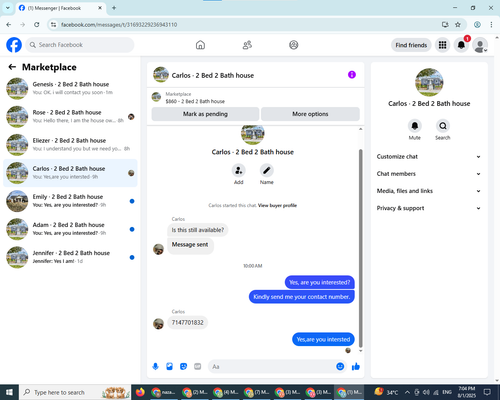Click the Name edit pencil icon
Viewport: 500px width, 400px height.
pos(267,170)
